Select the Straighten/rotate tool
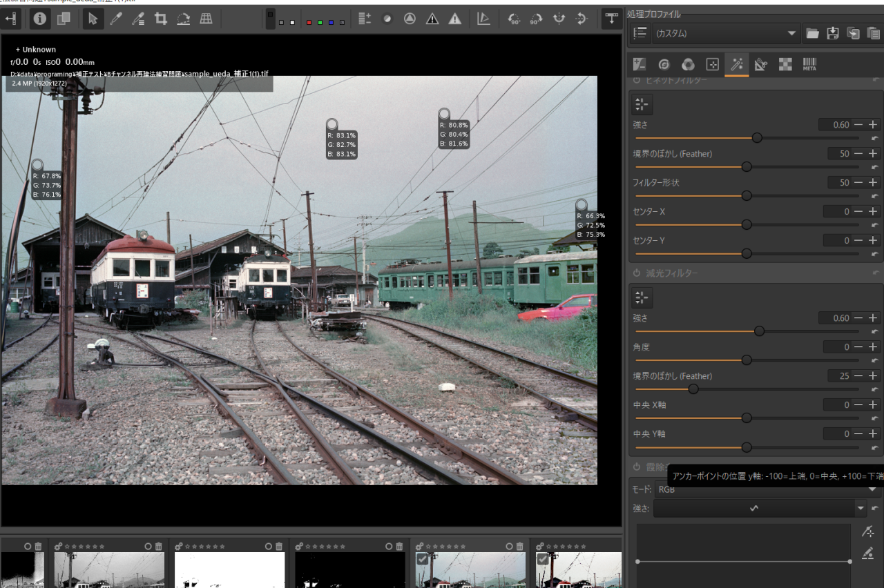Screen dimensions: 884x588 point(184,19)
